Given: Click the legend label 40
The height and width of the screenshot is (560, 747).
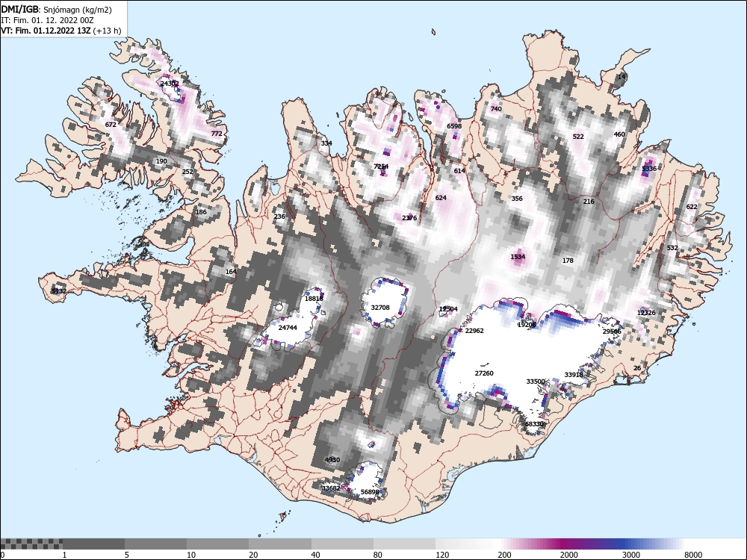Looking at the screenshot, I should pos(315,554).
